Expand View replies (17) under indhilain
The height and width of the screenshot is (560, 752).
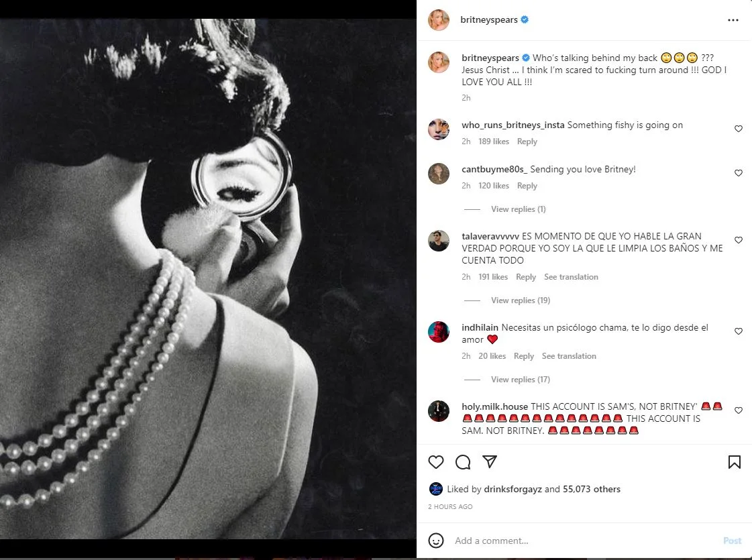[x=520, y=380]
